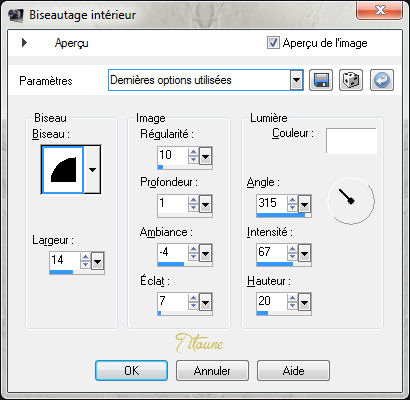Expand the Aperçu preview triangle

pyautogui.click(x=24, y=43)
